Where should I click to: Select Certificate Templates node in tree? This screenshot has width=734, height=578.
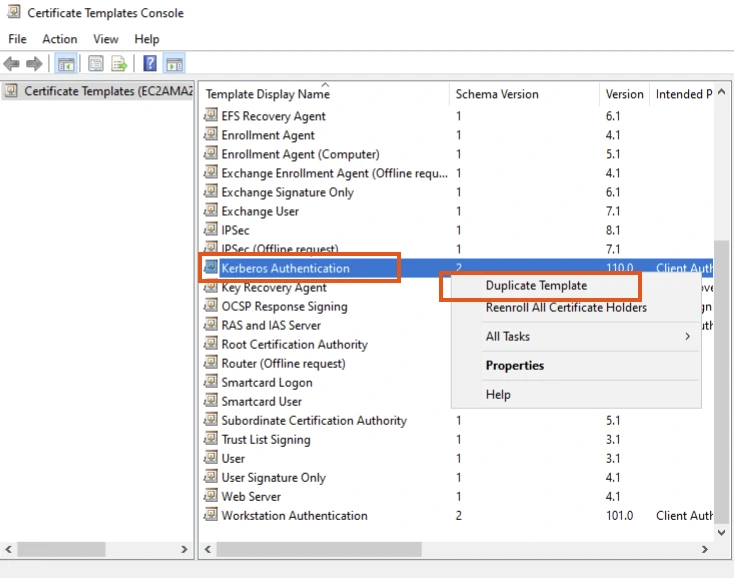coord(95,91)
